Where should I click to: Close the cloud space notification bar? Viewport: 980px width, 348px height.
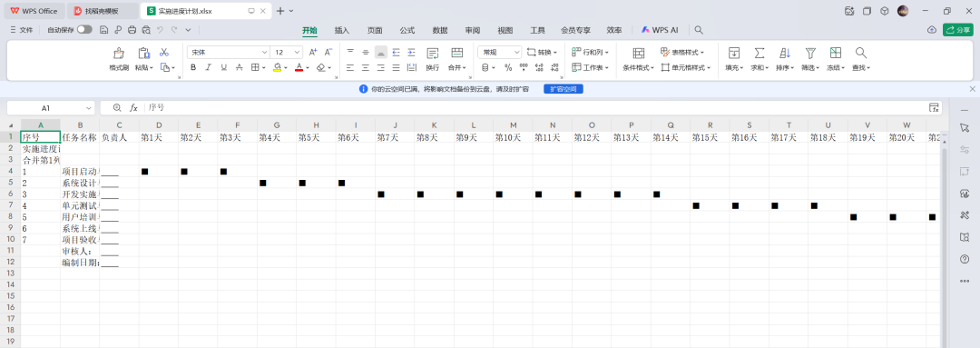click(972, 90)
